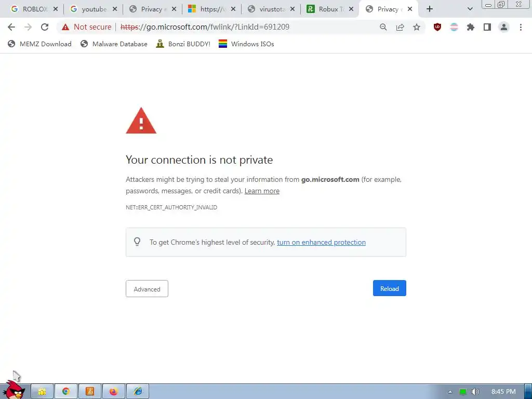Close the active Privacy error tab

410,9
